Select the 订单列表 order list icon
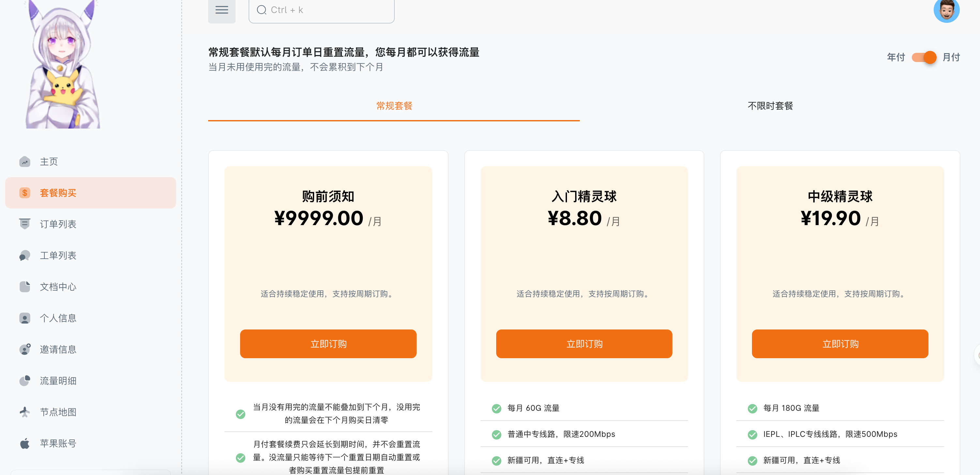 point(25,224)
